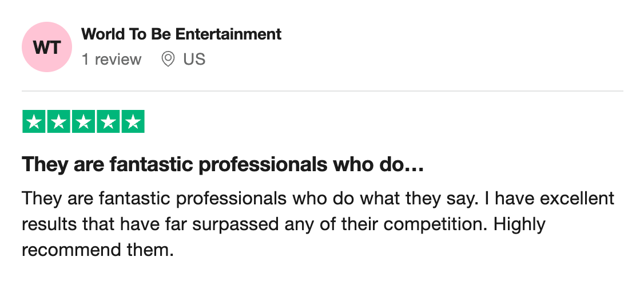Click the '1 review' count text

point(112,60)
